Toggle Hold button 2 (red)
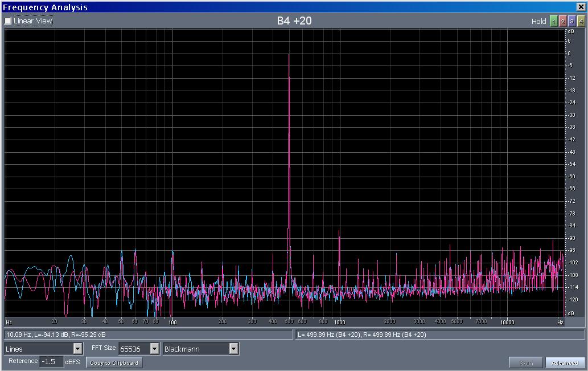Viewport: 588px width, 371px height. click(562, 22)
